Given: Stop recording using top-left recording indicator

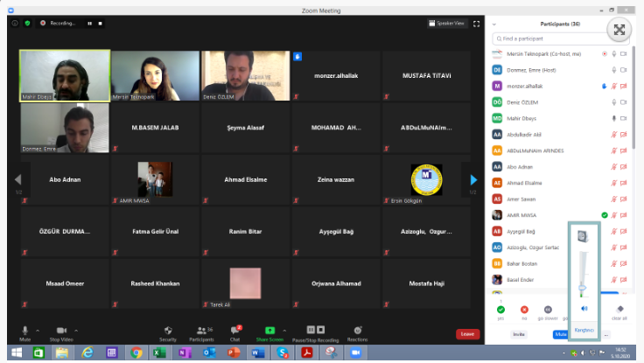Looking at the screenshot, I should 101,24.
